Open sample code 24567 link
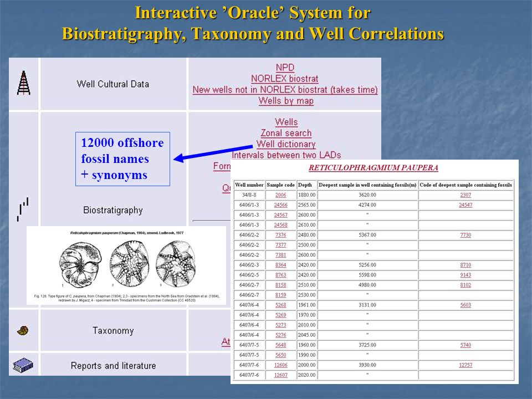The height and width of the screenshot is (399, 532). tap(280, 215)
